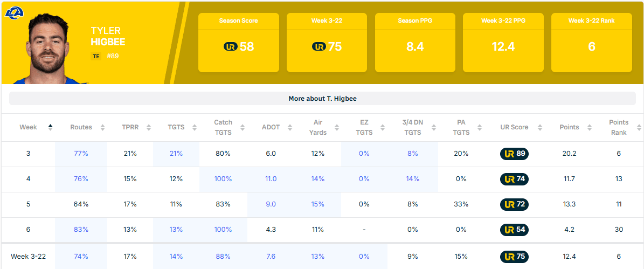Viewport: 644px width, 269px height.
Task: Click the UR 89 score badge
Action: 514,154
